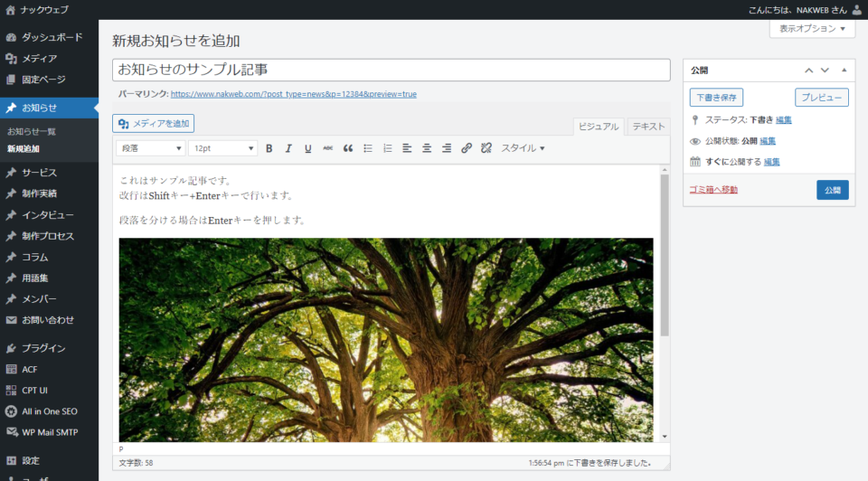Screen dimensions: 868x481
Task: Create a numbered list
Action: 388,148
